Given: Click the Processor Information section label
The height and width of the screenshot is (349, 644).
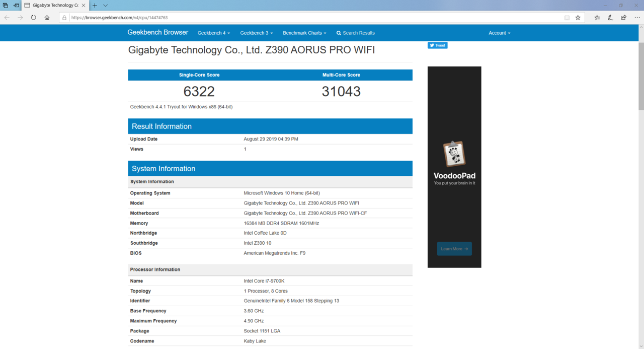Looking at the screenshot, I should [155, 269].
